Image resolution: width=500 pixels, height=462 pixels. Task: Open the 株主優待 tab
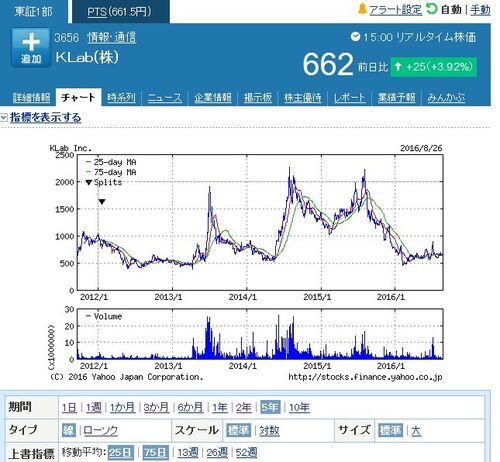[x=303, y=98]
